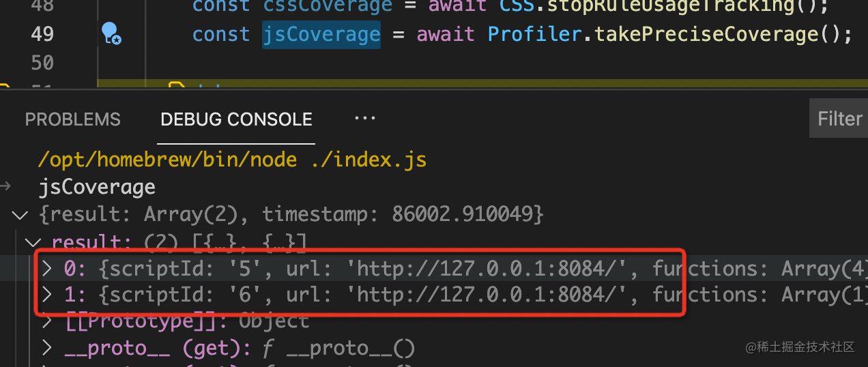Select the DEBUG CONSOLE tab
Image resolution: width=868 pixels, height=367 pixels.
click(x=236, y=119)
